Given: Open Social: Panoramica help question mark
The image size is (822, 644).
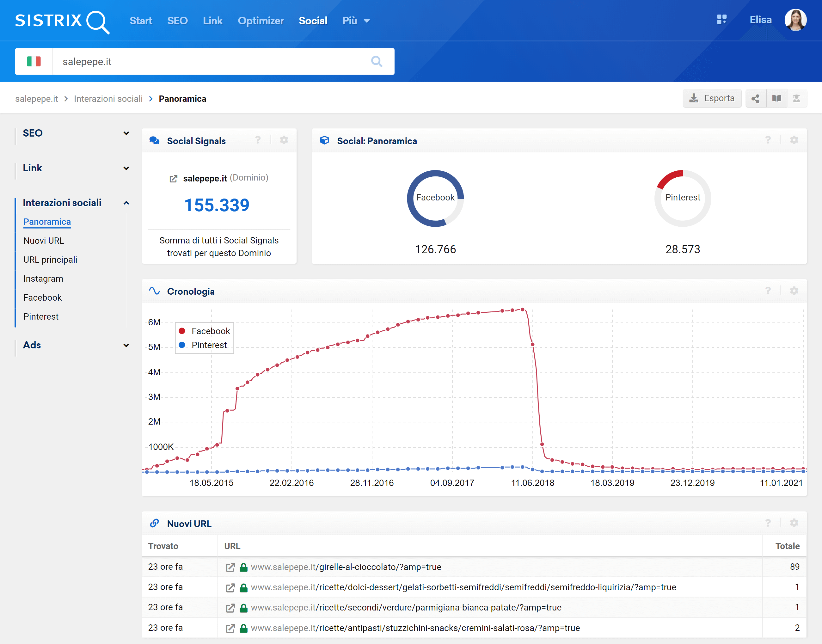Looking at the screenshot, I should point(768,140).
